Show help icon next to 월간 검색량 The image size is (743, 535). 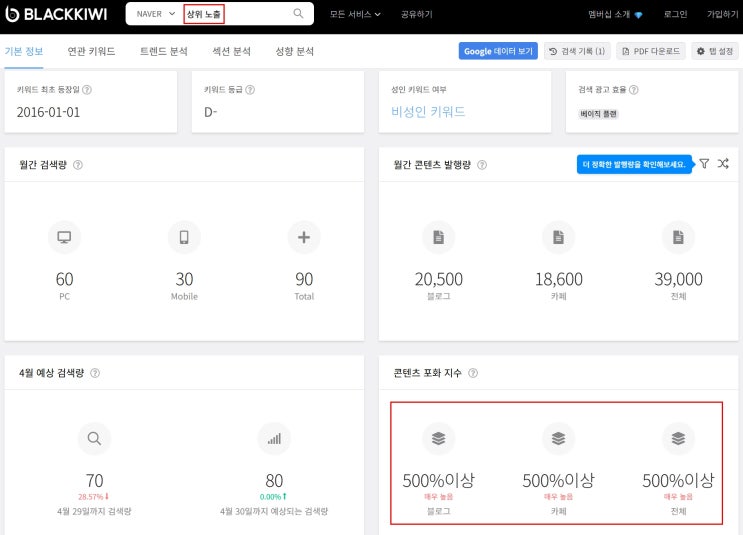tap(78, 165)
